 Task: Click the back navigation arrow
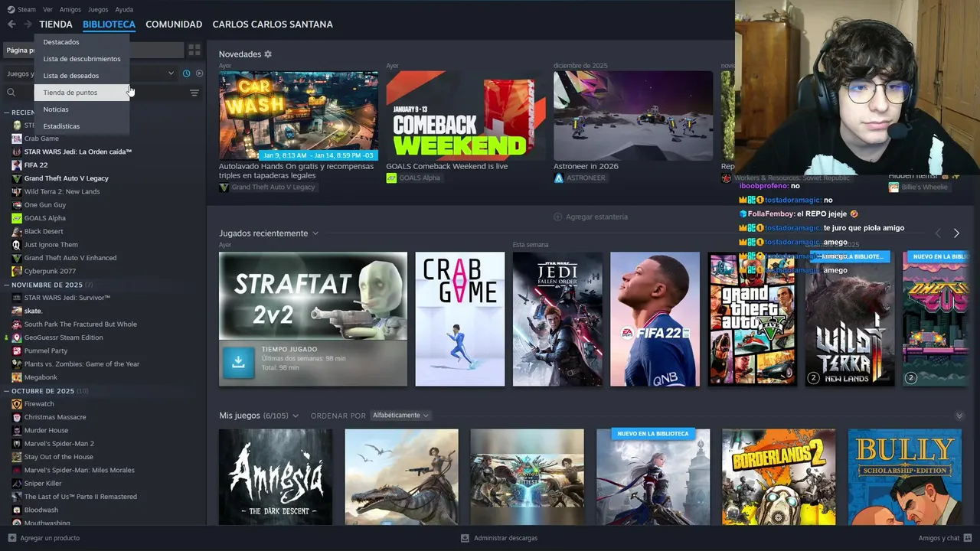[11, 24]
